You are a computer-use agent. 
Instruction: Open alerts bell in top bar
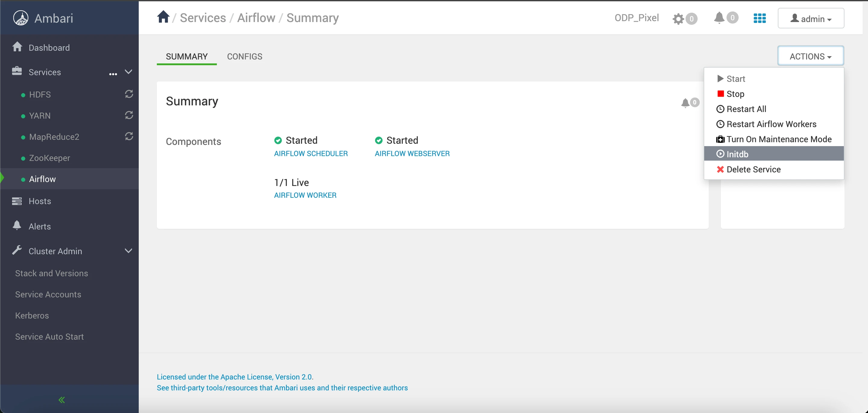[x=719, y=18]
